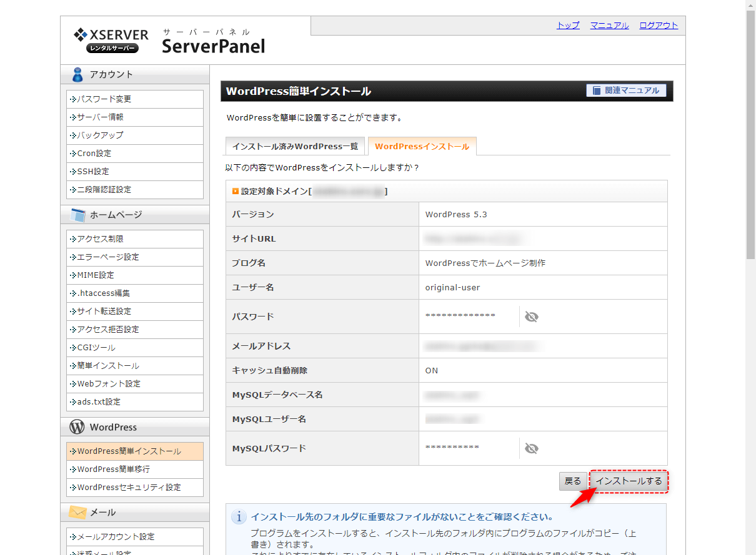Click the WordPress 5.3 version value
Image resolution: width=756 pixels, height=555 pixels.
pyautogui.click(x=456, y=214)
